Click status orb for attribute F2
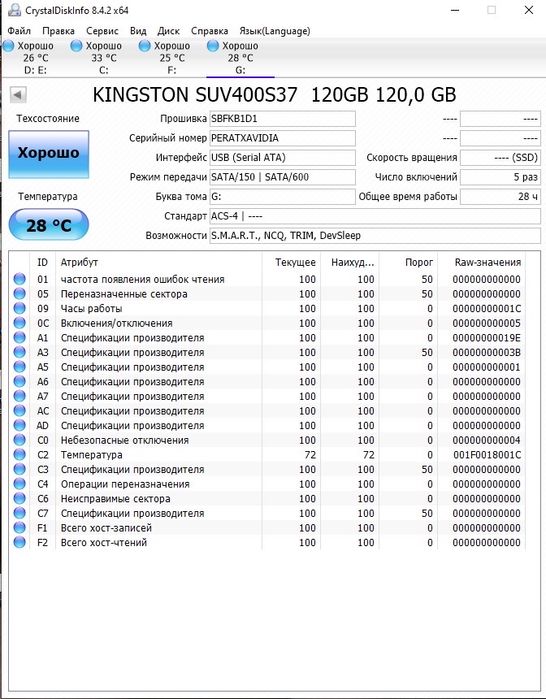 20,543
